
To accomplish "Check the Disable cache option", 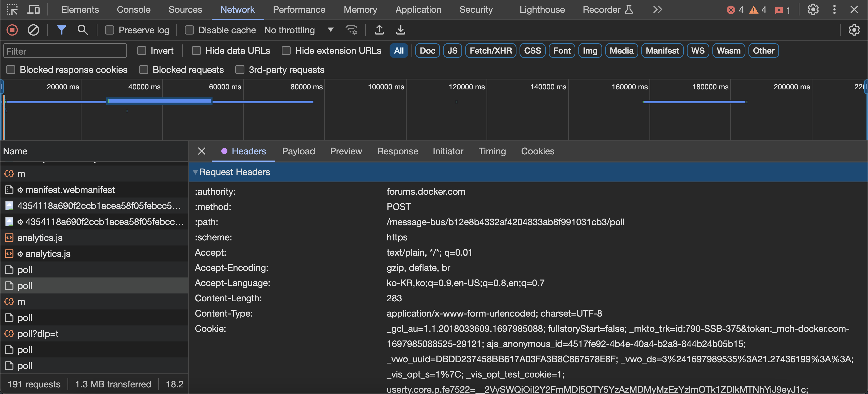I will tap(189, 30).
